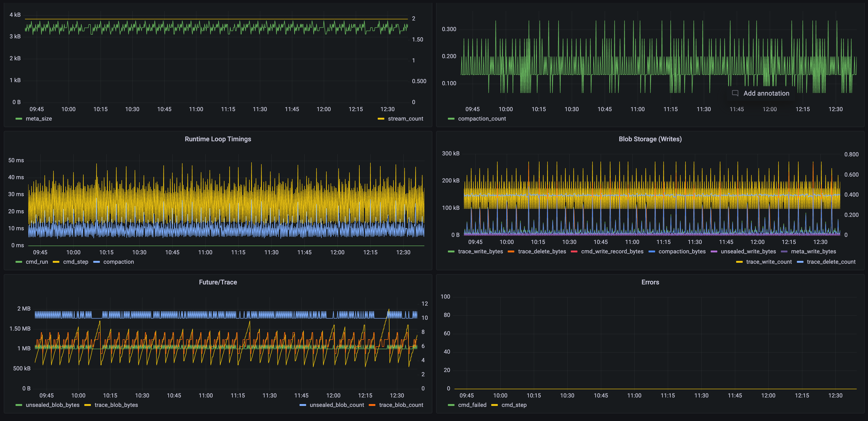Viewport: 868px width, 421px height.
Task: Click the Add annotation comment icon
Action: (x=736, y=93)
